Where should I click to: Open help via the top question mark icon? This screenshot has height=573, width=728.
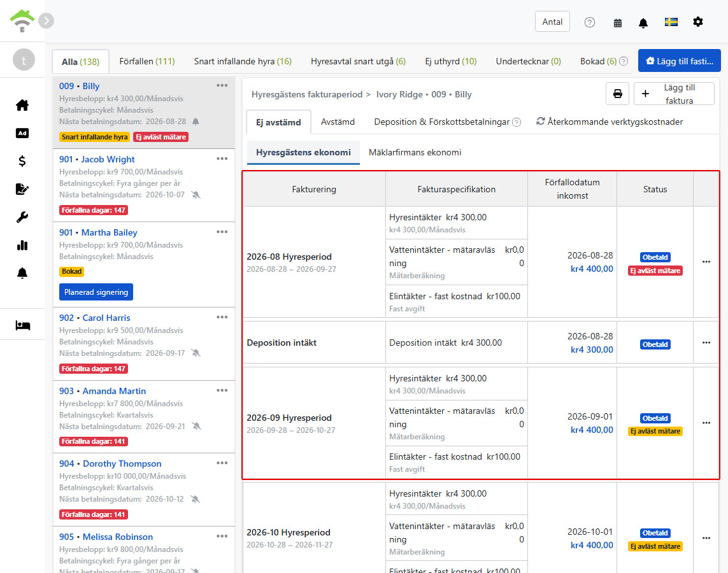(x=590, y=22)
